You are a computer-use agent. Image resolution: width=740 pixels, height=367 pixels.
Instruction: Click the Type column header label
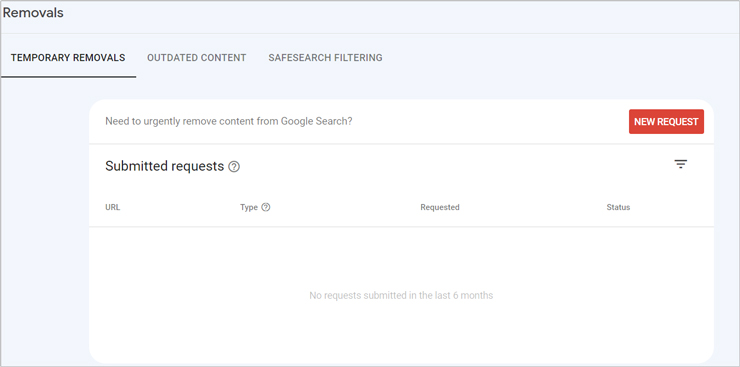(249, 208)
